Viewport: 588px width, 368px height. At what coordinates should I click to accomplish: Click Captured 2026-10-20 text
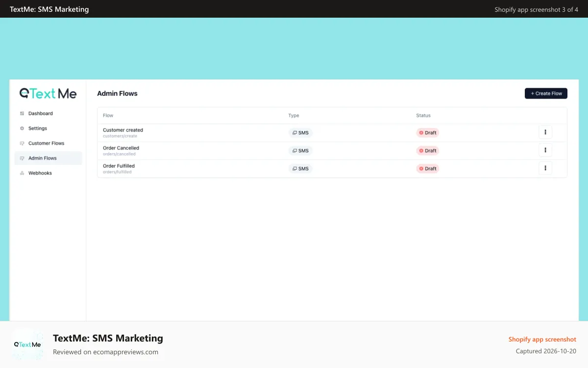tap(546, 351)
